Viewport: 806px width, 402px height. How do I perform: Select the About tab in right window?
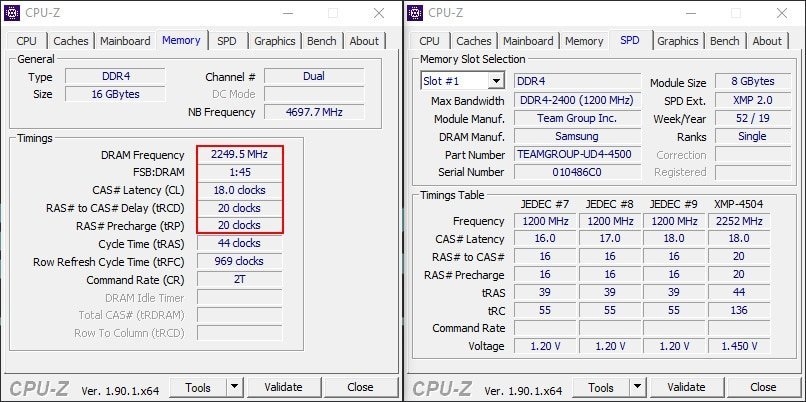point(767,41)
